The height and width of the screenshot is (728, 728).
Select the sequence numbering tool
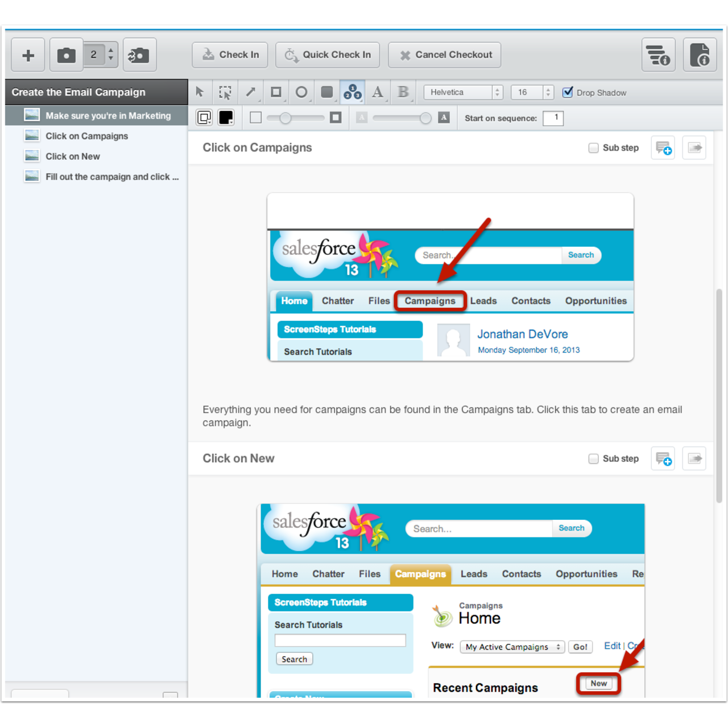click(353, 92)
